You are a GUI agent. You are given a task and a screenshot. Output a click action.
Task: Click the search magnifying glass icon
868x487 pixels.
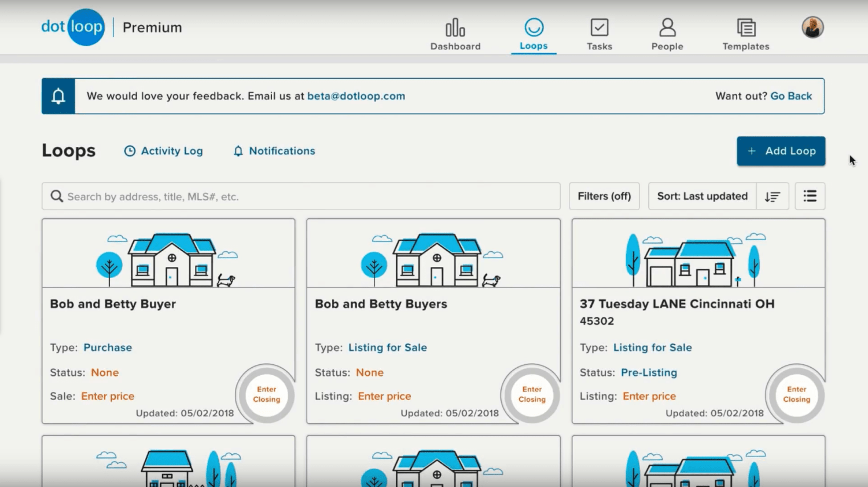coord(56,196)
